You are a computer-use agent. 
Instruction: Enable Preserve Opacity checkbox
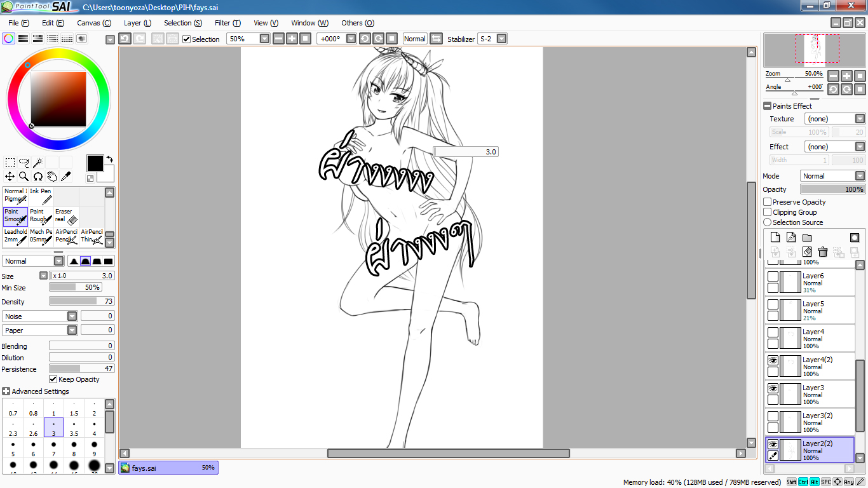point(768,202)
